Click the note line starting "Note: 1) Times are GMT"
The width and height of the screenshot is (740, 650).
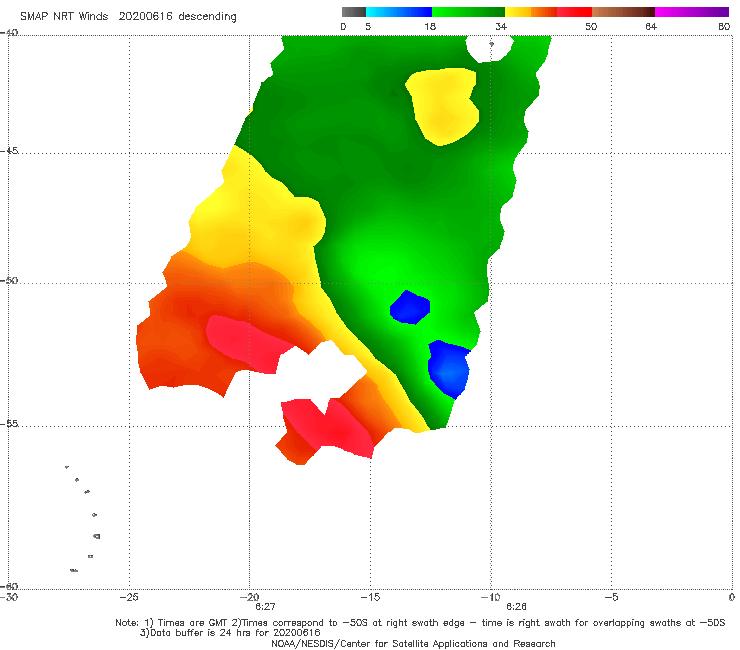420,623
